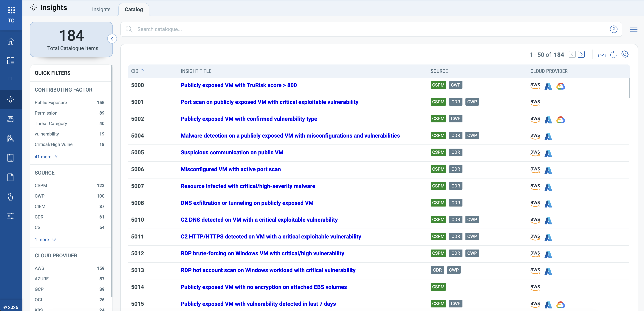Open the hand pointer sidebar icon
644x311 pixels.
click(x=10, y=197)
